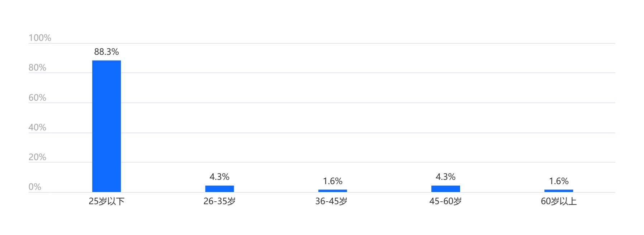The image size is (644, 235).
Task: Select the 36-45岁 blue bar
Action: [332, 191]
